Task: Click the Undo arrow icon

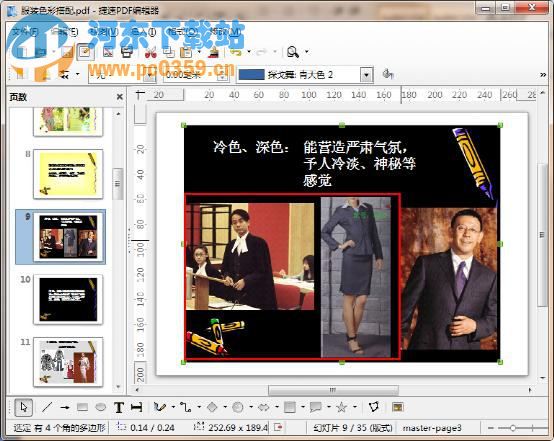Action: pos(236,52)
